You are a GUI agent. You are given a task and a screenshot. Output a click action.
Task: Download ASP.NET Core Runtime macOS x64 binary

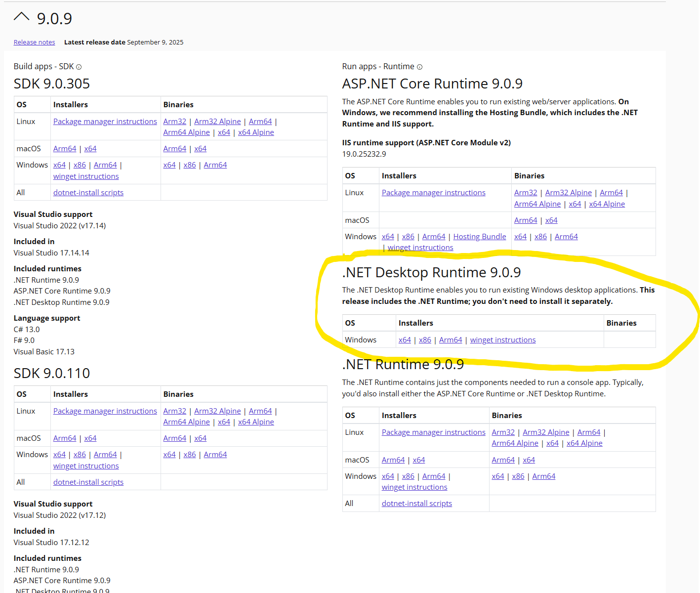coord(551,220)
